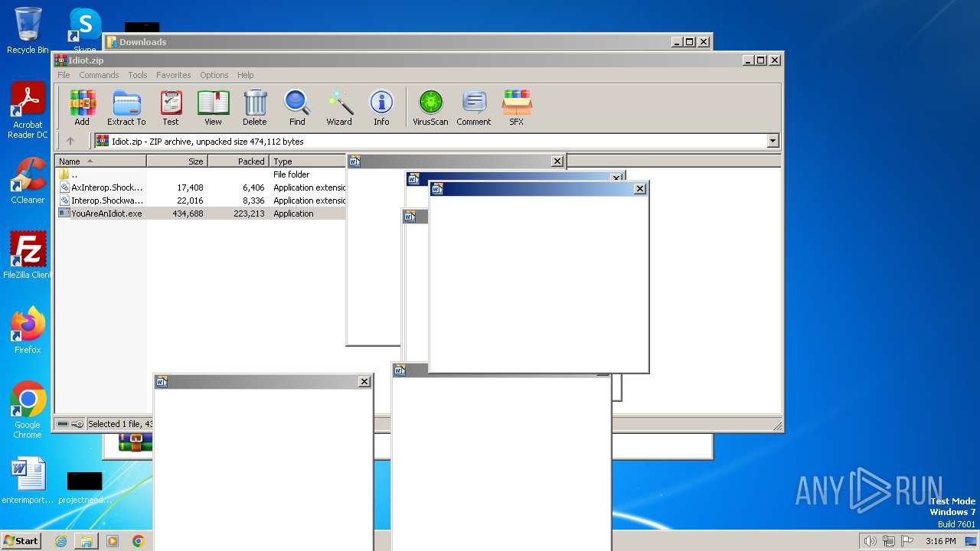The height and width of the screenshot is (551, 980).
Task: Run the Test archive tool
Action: pos(171,107)
